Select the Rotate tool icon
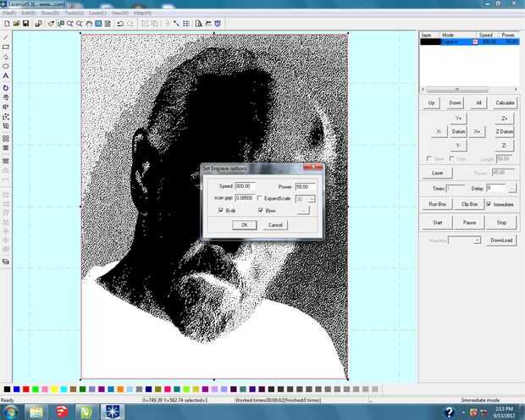This screenshot has height=420, width=525. (x=6, y=88)
